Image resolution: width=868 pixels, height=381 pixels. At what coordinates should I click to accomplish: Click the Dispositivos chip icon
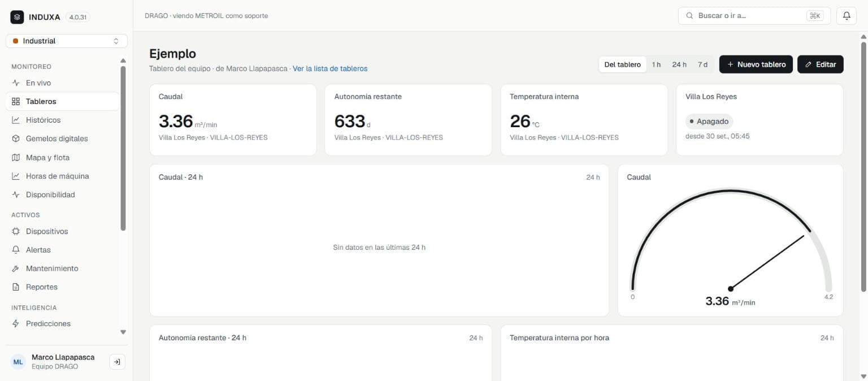coord(16,231)
